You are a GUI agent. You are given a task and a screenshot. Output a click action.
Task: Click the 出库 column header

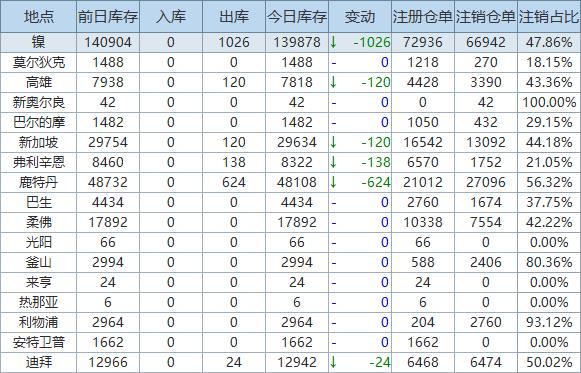coord(234,17)
